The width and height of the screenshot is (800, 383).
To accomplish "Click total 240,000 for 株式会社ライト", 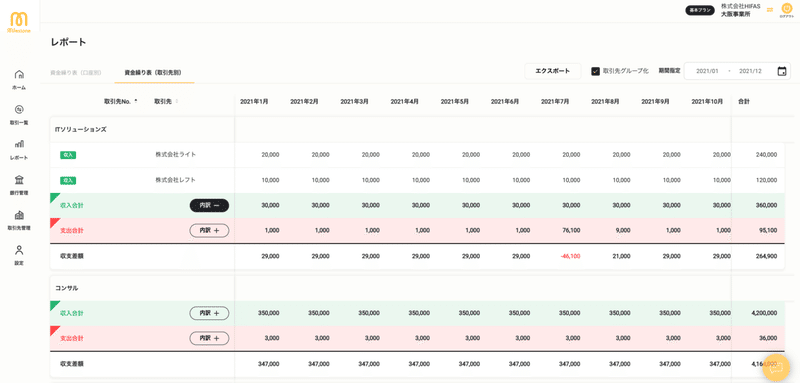I will (x=767, y=155).
